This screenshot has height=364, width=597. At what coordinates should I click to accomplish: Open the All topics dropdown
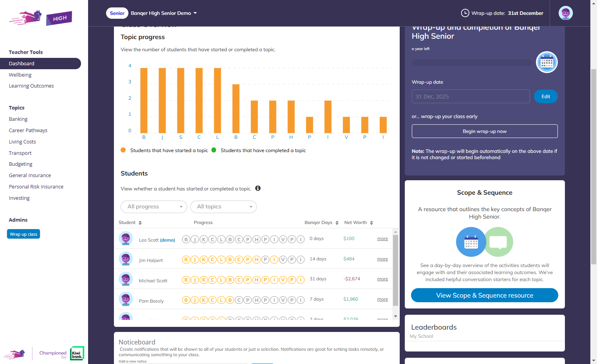224,207
